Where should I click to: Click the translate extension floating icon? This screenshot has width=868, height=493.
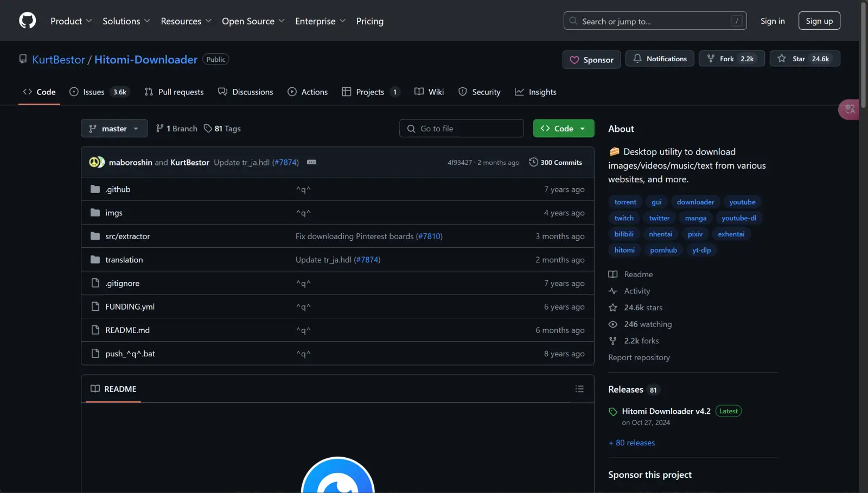[x=850, y=110]
